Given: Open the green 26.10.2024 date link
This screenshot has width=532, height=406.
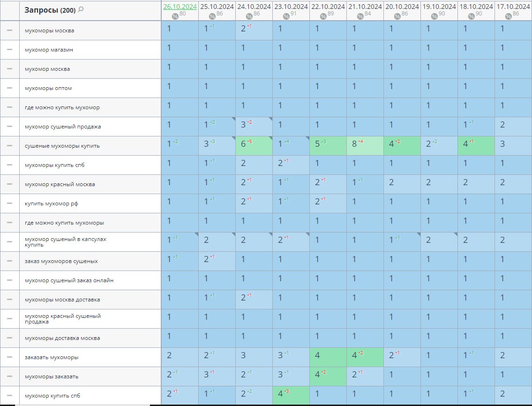Looking at the screenshot, I should coord(180,7).
